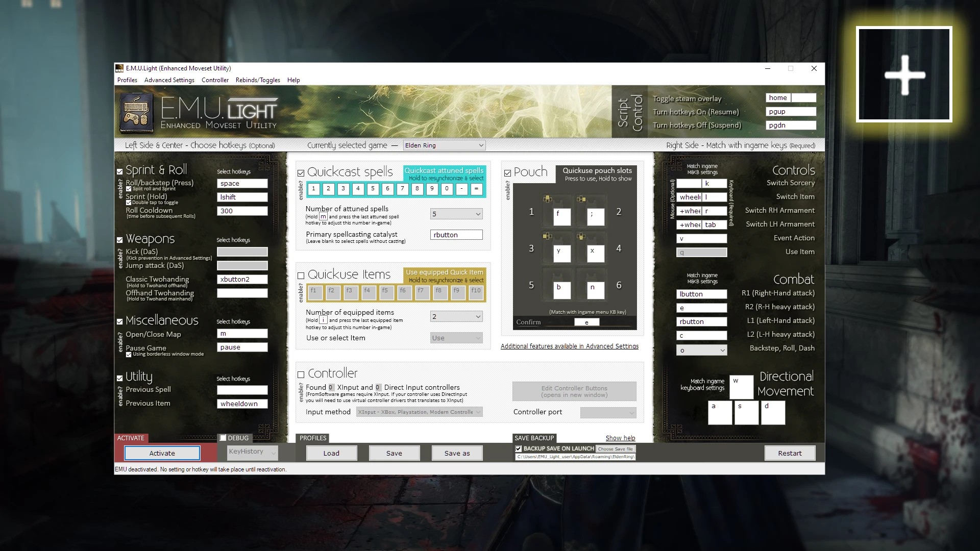Click the pouch icon above slot 3
The image size is (980, 551).
(547, 236)
